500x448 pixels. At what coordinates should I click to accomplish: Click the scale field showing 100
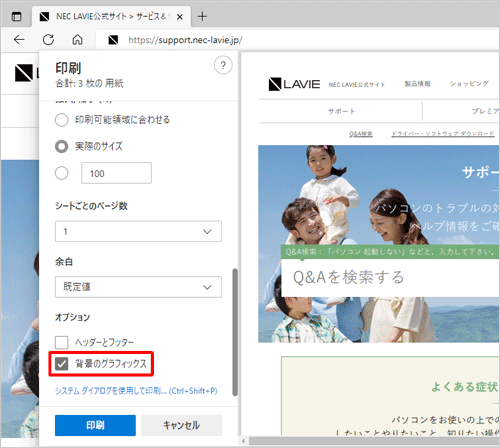point(116,173)
